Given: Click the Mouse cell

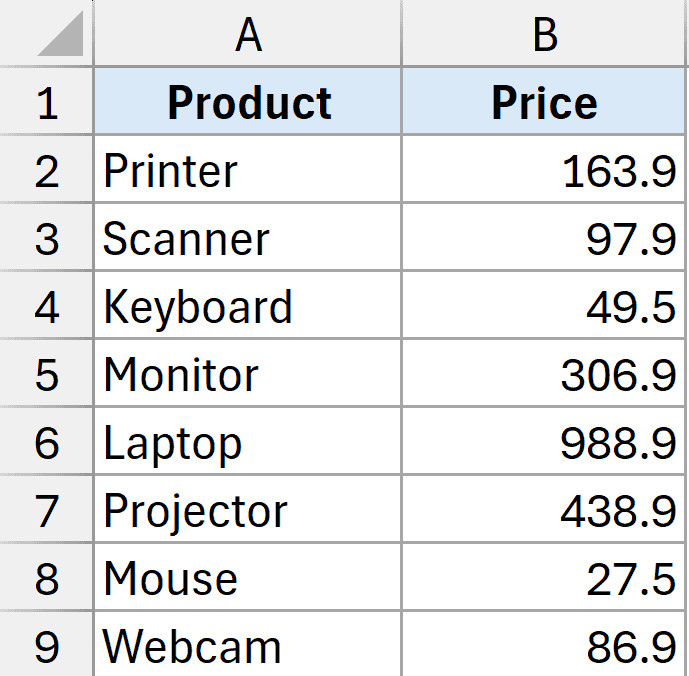Looking at the screenshot, I should coord(248,579).
